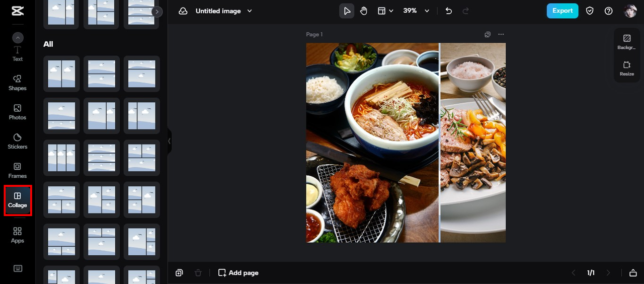Open the Shapes panel
Viewport: 644px width, 284px height.
tap(18, 83)
